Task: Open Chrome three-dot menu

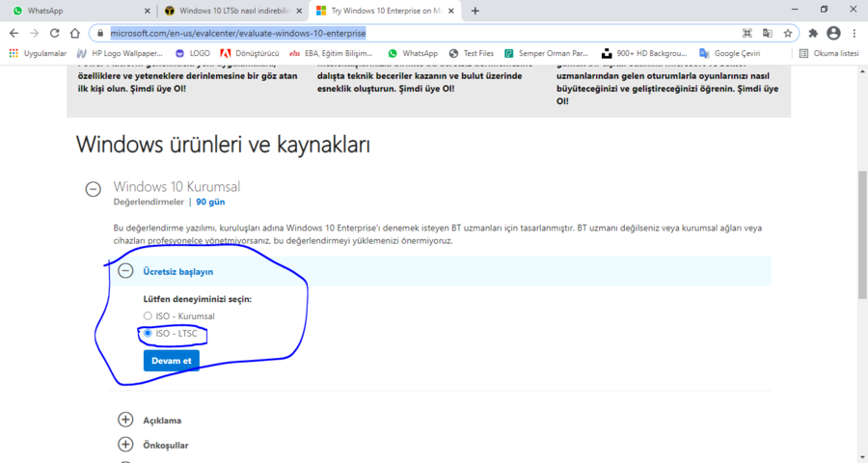Action: 854,33
